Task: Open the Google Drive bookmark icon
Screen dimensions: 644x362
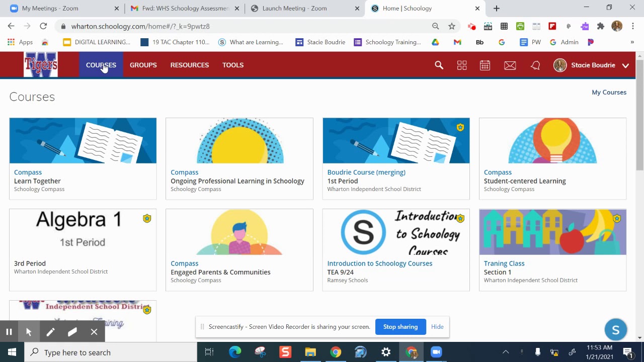Action: click(435, 42)
